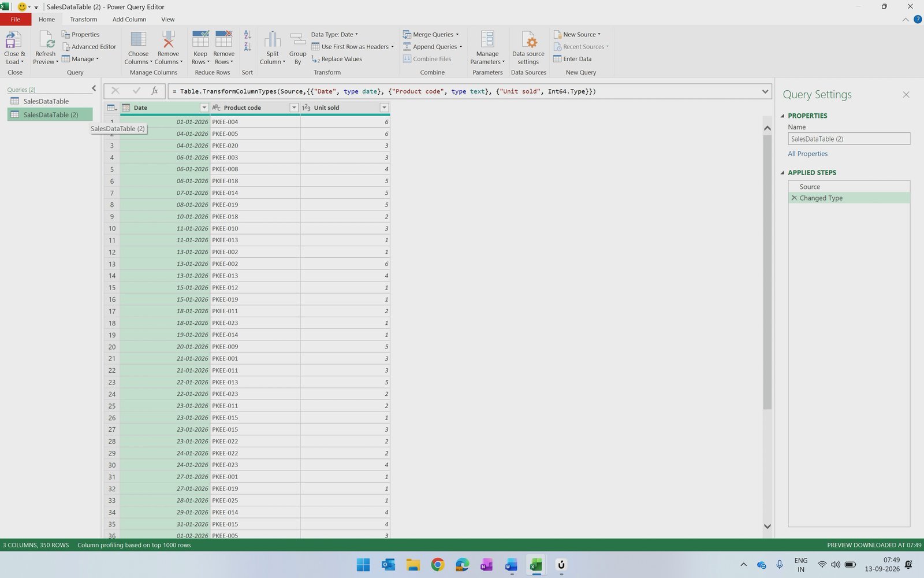Close the Query Settings pane
The image size is (924, 578).
(906, 95)
